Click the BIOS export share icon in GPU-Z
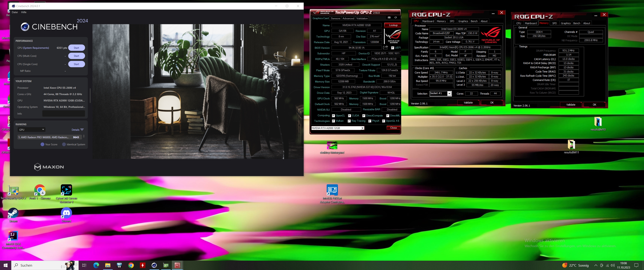 pyautogui.click(x=385, y=48)
